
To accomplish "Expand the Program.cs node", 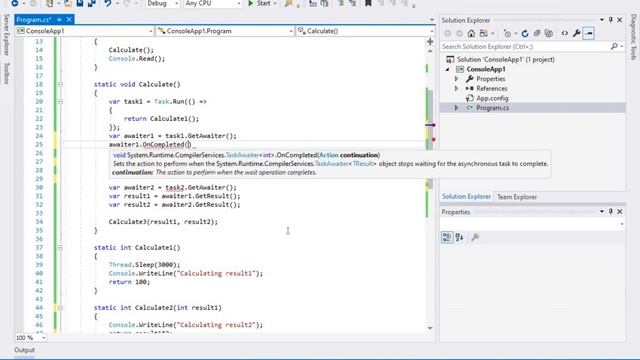I will 457,108.
